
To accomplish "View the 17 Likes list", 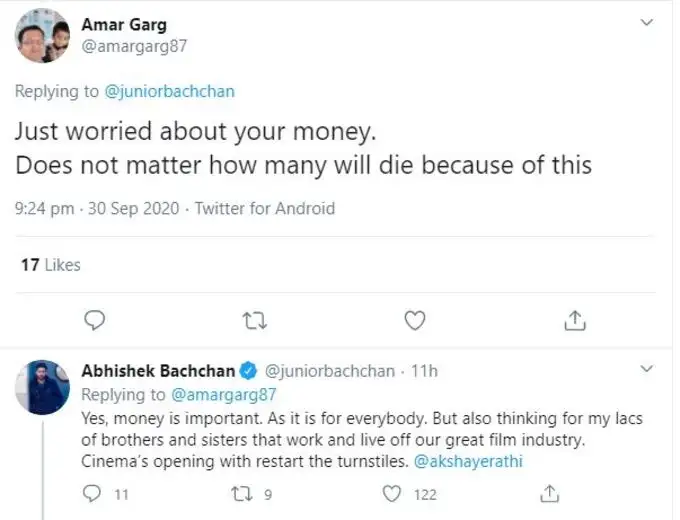I will (x=50, y=265).
